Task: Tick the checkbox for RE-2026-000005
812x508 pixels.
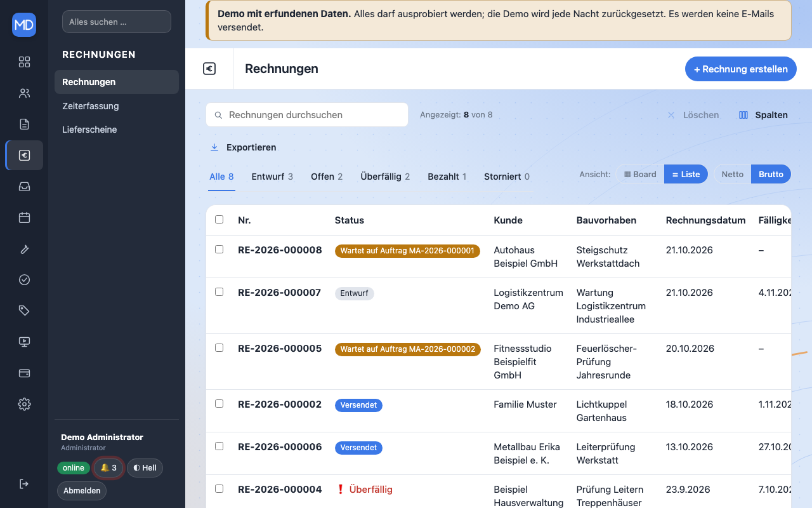Action: tap(219, 348)
